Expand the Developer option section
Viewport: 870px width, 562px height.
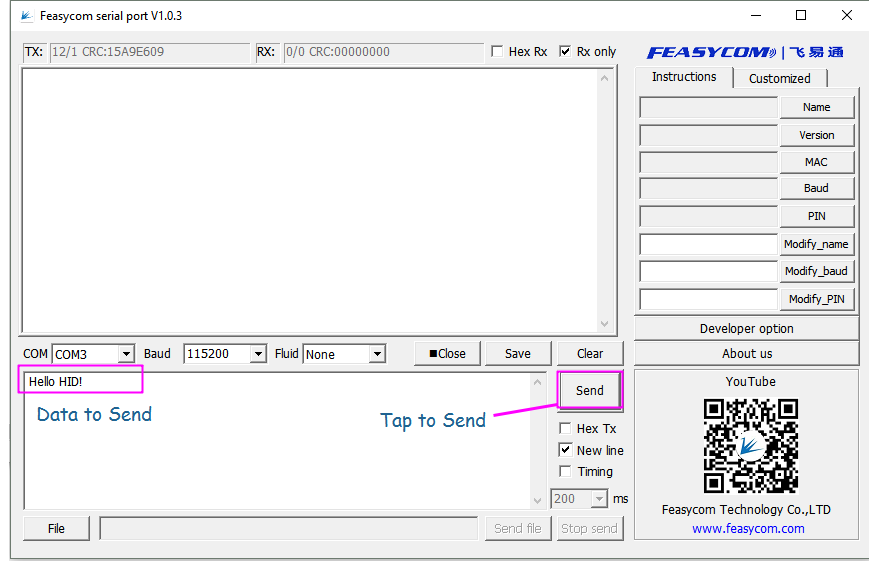point(746,328)
